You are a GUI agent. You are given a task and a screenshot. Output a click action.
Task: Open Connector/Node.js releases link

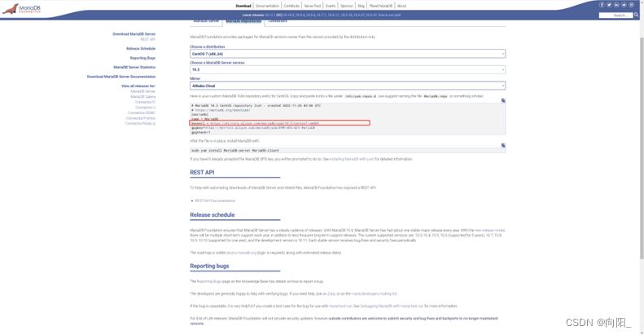141,123
